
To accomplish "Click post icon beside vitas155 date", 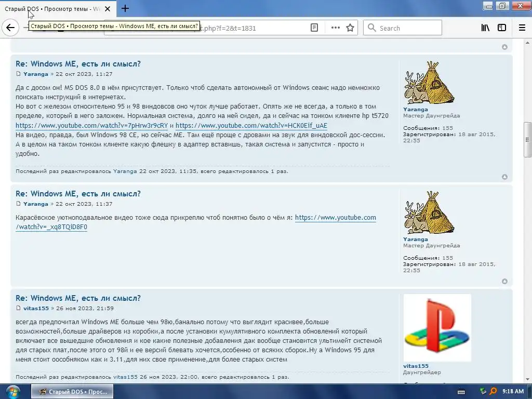I will [x=18, y=308].
